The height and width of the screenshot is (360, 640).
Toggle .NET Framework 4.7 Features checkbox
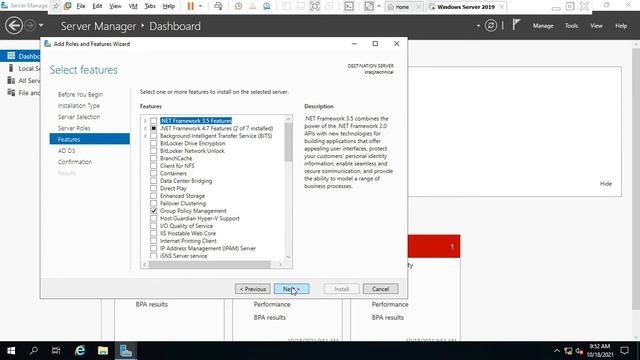point(153,128)
